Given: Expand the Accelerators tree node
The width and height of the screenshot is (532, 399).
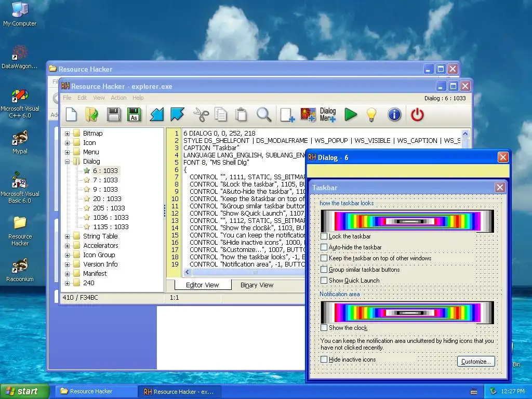Looking at the screenshot, I should (67, 246).
